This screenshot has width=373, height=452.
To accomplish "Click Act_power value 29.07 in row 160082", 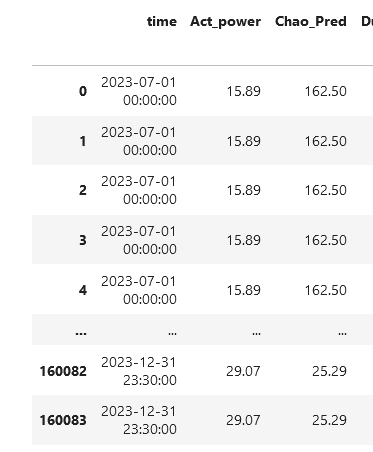I will click(x=243, y=371).
